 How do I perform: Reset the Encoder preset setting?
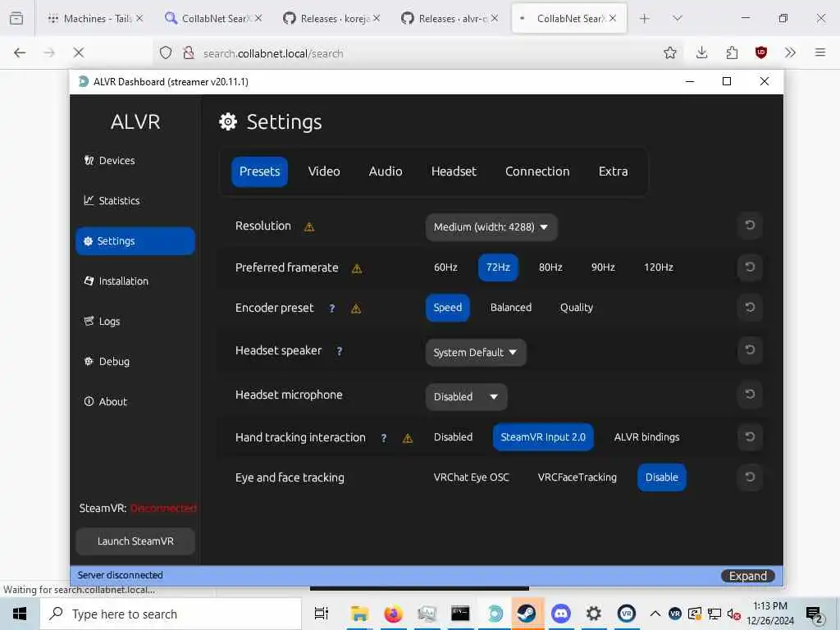coord(750,308)
